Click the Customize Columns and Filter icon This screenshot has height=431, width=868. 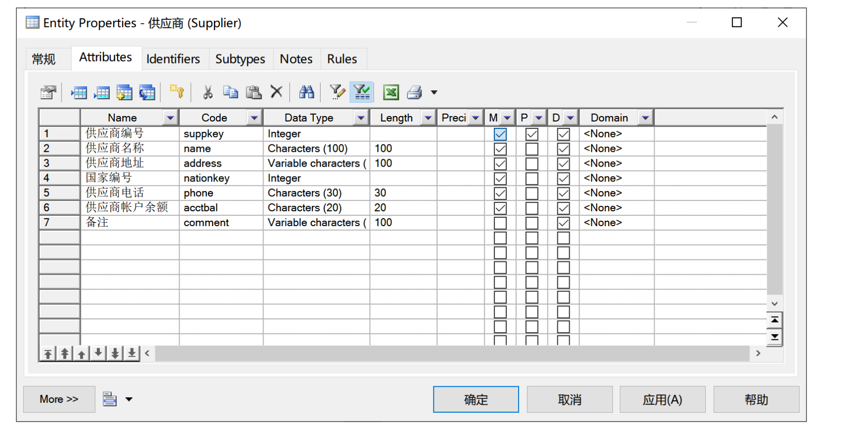tap(337, 92)
